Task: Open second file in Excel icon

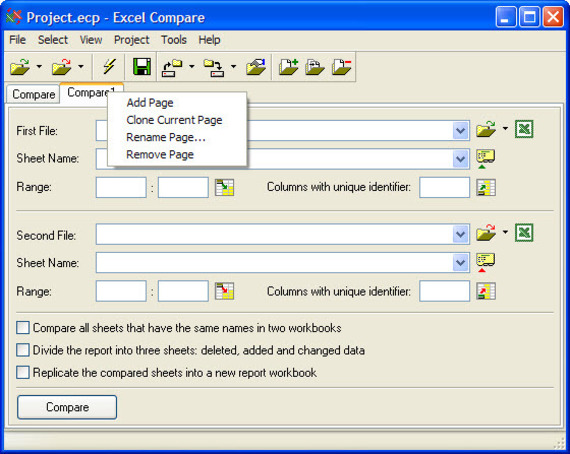Action: 524,233
